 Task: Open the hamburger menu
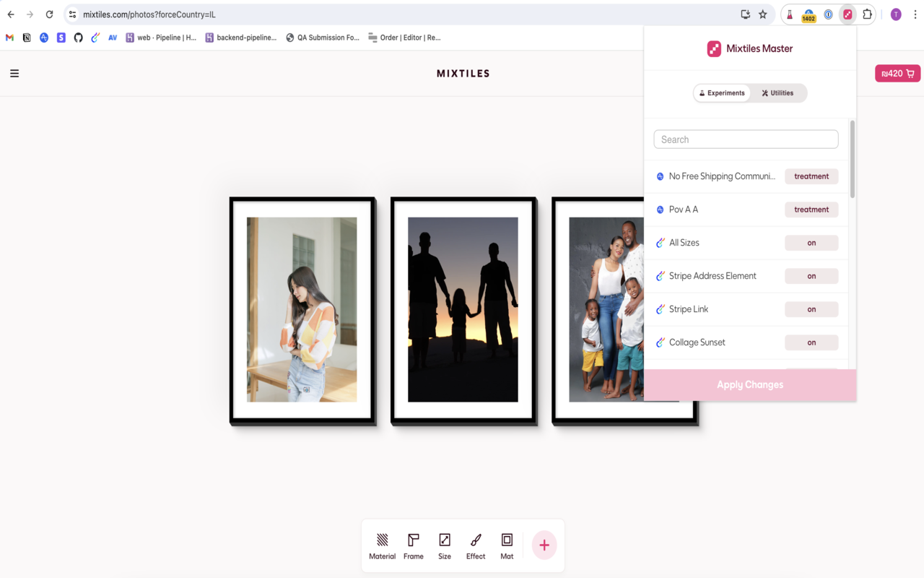(14, 73)
